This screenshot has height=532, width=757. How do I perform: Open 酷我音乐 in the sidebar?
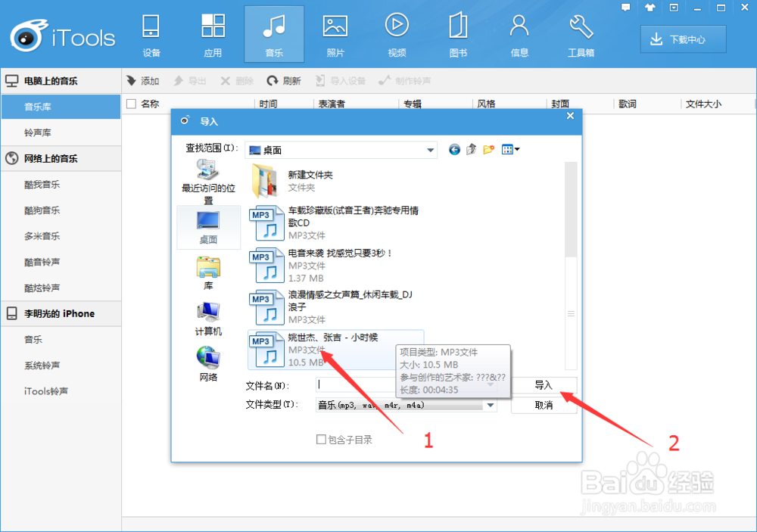(x=61, y=185)
